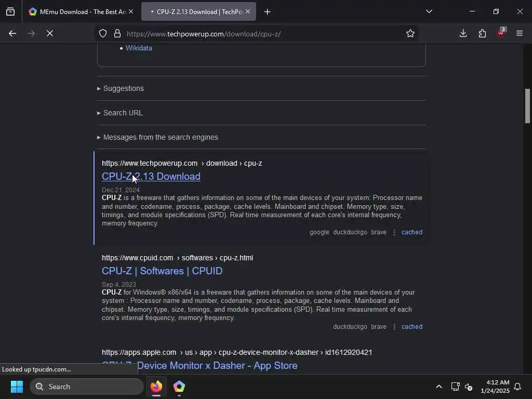Open the muted volume tray icon
532x399 pixels.
click(x=469, y=387)
